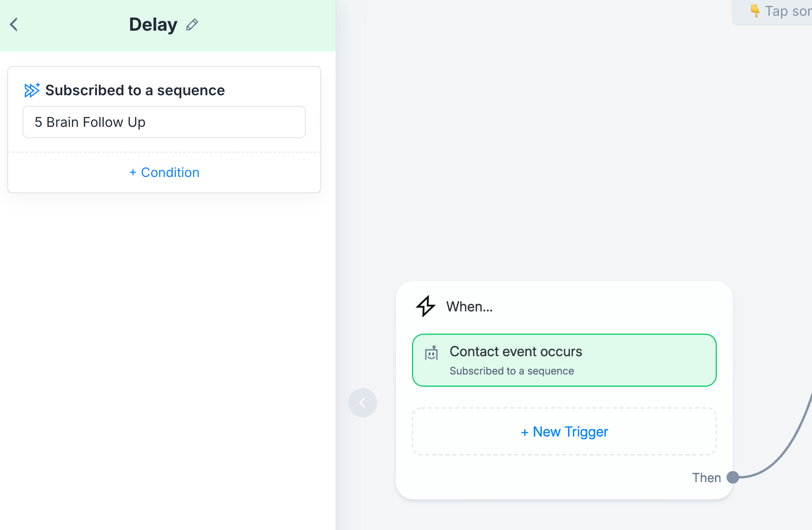This screenshot has width=812, height=530.
Task: Click the sequence fast-forward icon
Action: point(32,90)
